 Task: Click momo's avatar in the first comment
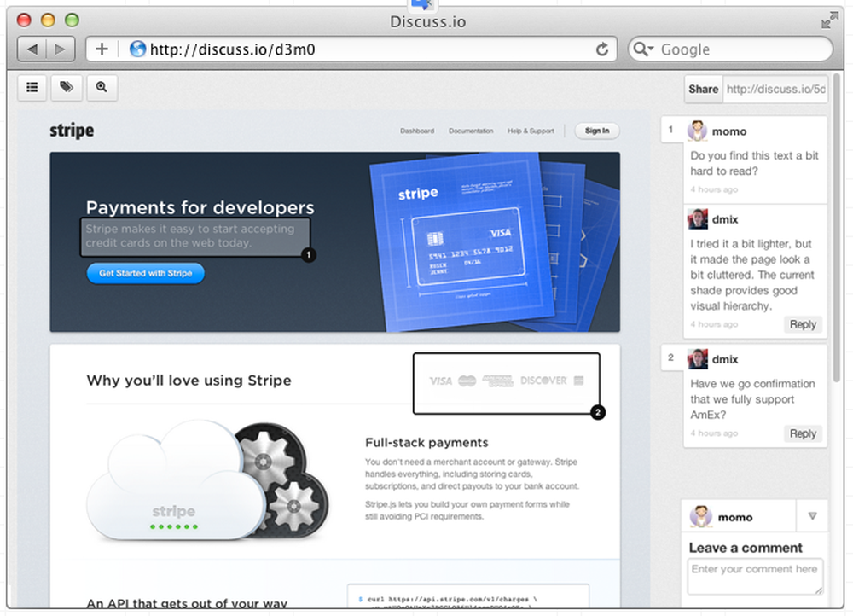coord(698,131)
